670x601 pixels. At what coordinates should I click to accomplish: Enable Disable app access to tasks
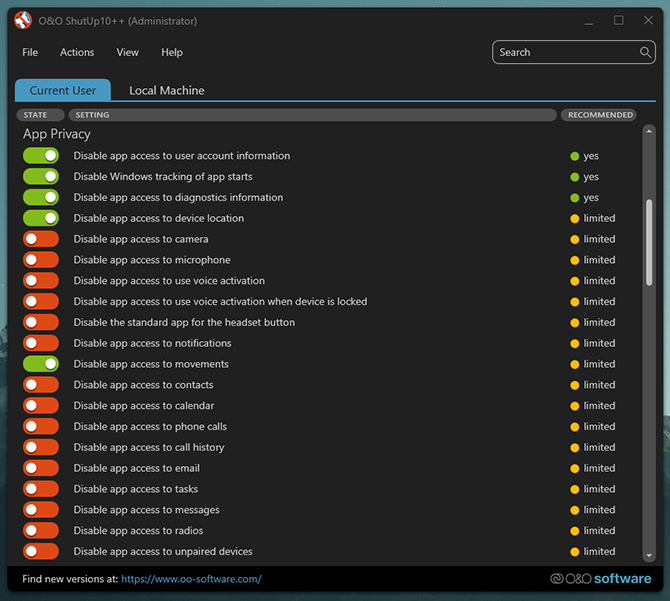click(41, 489)
